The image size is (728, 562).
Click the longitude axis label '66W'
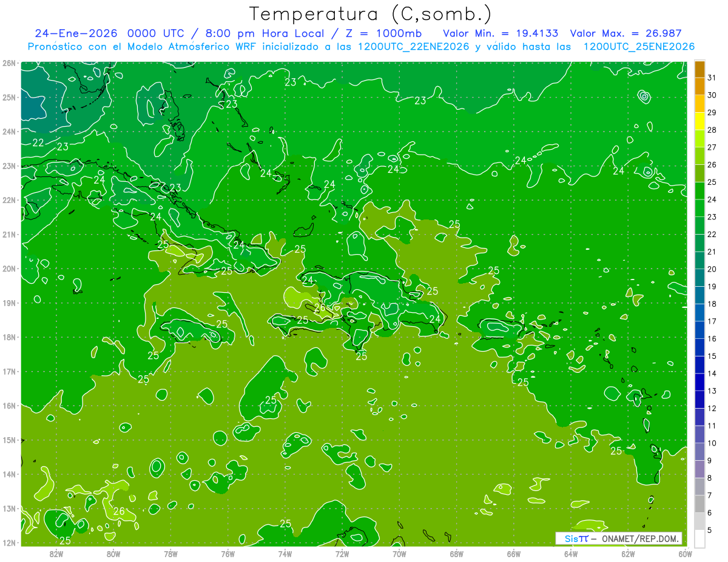point(514,554)
